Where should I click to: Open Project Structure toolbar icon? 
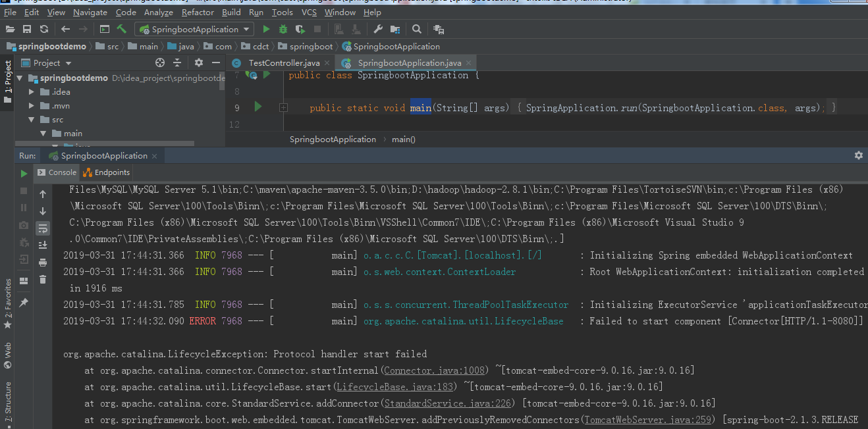click(395, 29)
